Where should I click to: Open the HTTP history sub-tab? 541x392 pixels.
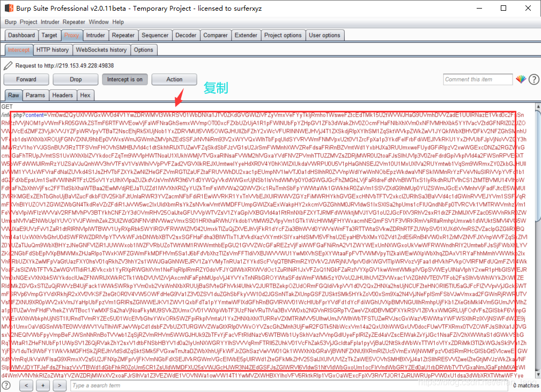[x=53, y=50]
